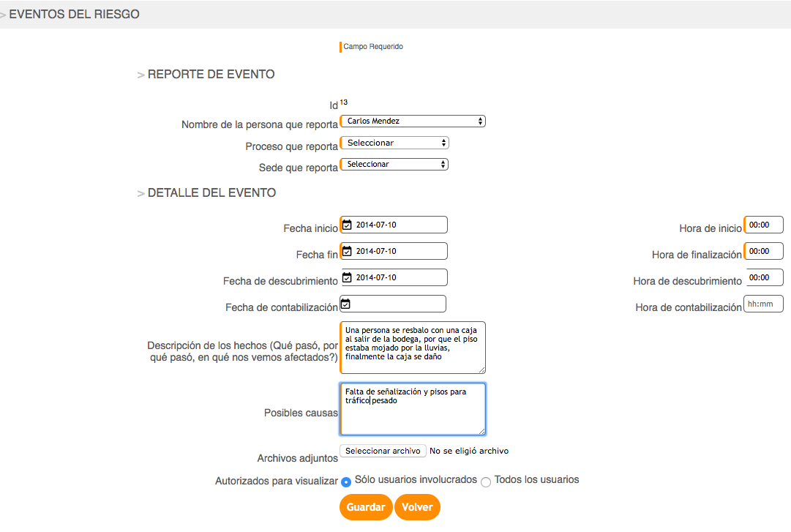The height and width of the screenshot is (532, 791).
Task: Click the resize handle of Descripción textarea
Action: click(x=481, y=370)
